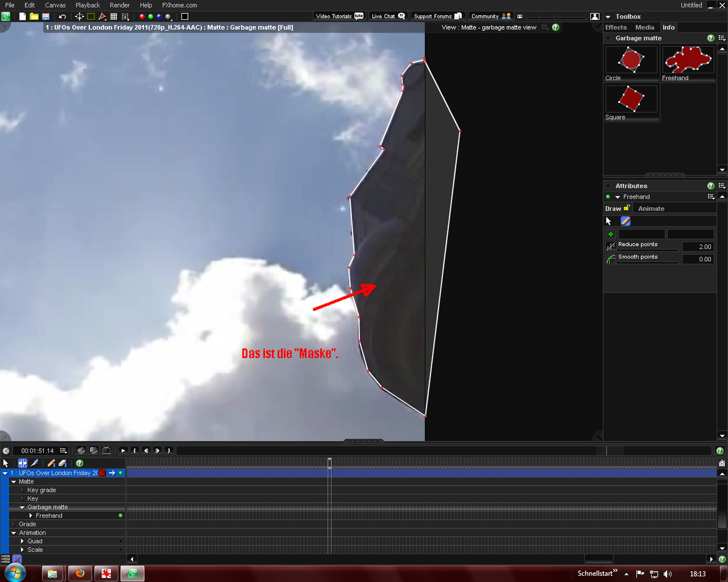This screenshot has width=728, height=582.
Task: Click the Smooth points curve icon
Action: click(x=611, y=259)
